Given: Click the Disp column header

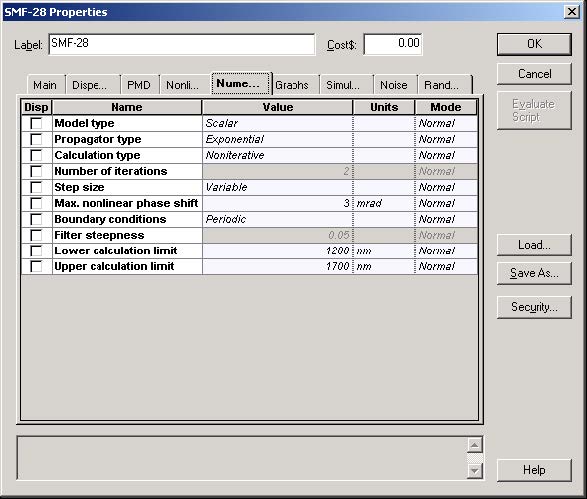Looking at the screenshot, I should pyautogui.click(x=36, y=107).
